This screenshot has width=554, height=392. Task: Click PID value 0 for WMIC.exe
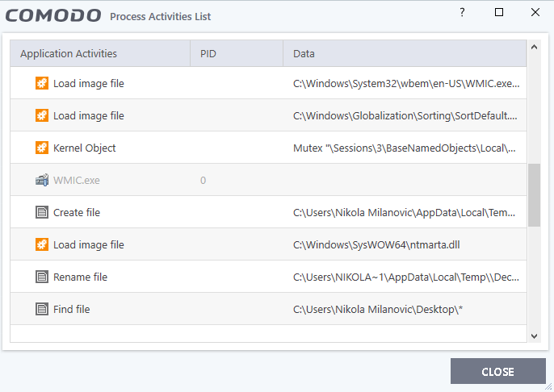point(204,181)
